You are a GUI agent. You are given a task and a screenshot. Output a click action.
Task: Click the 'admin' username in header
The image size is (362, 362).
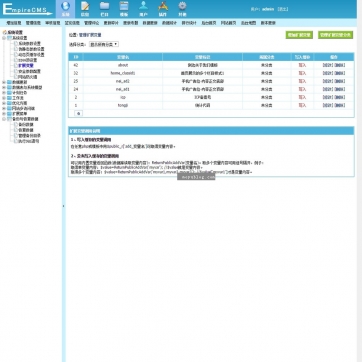(x=268, y=9)
